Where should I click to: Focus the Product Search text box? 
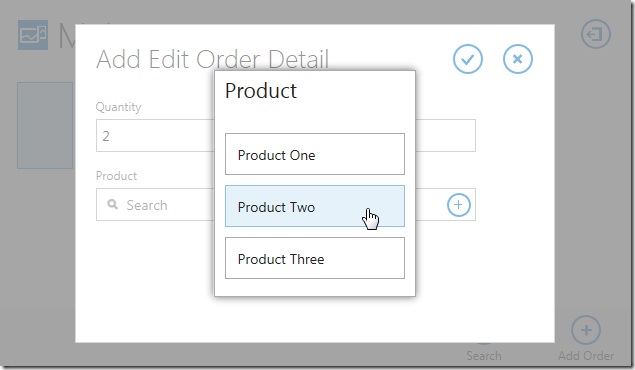(162, 205)
